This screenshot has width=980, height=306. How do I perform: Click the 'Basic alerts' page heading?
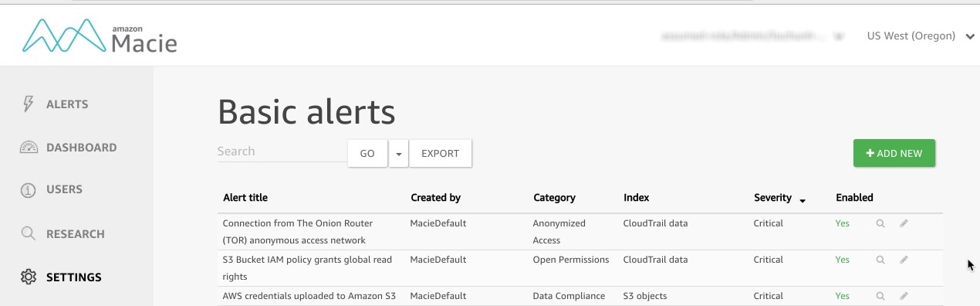(x=306, y=112)
